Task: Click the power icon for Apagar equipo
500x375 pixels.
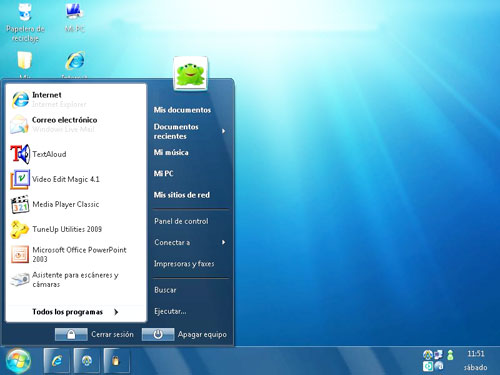Action: tap(158, 334)
